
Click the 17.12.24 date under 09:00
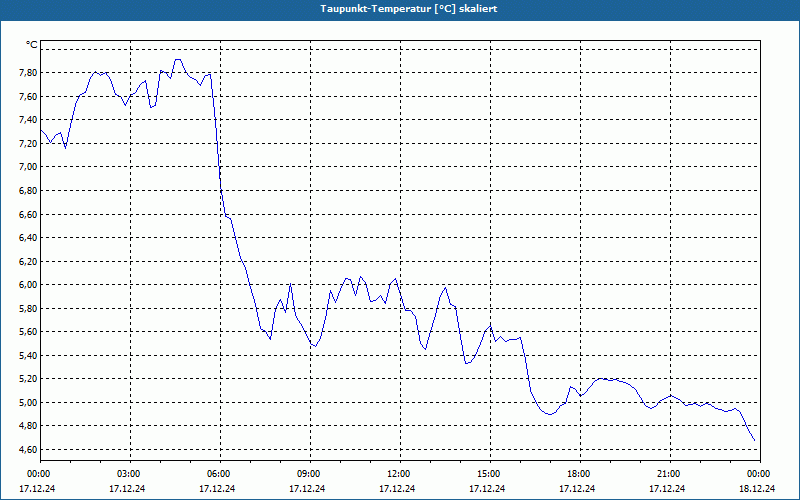(x=307, y=488)
